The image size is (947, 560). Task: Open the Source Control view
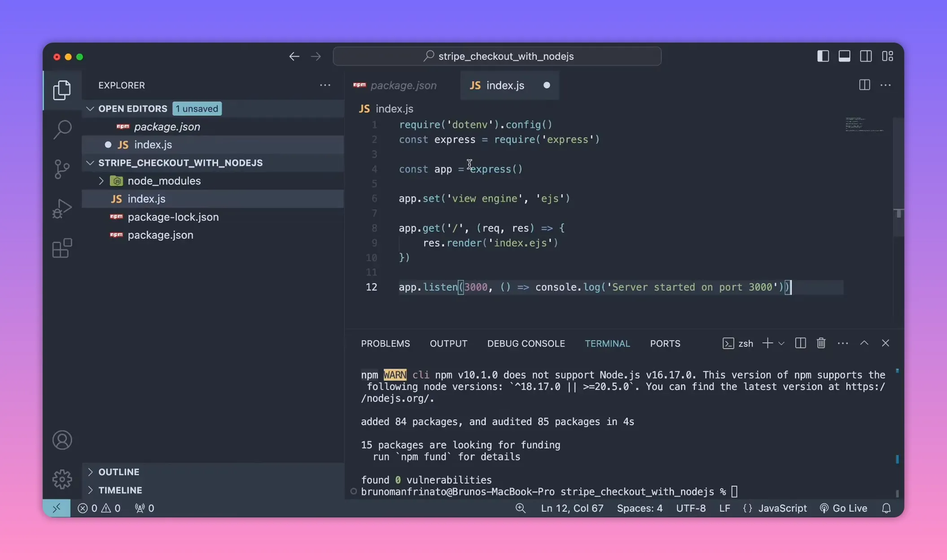62,169
